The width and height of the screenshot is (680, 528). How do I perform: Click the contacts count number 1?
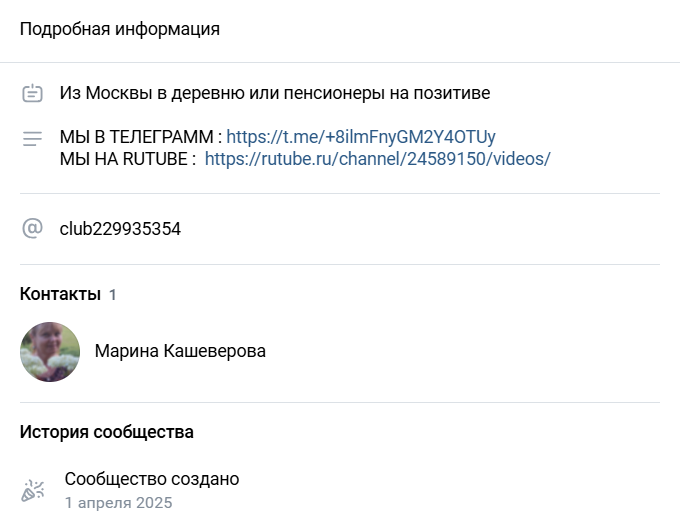point(113,295)
